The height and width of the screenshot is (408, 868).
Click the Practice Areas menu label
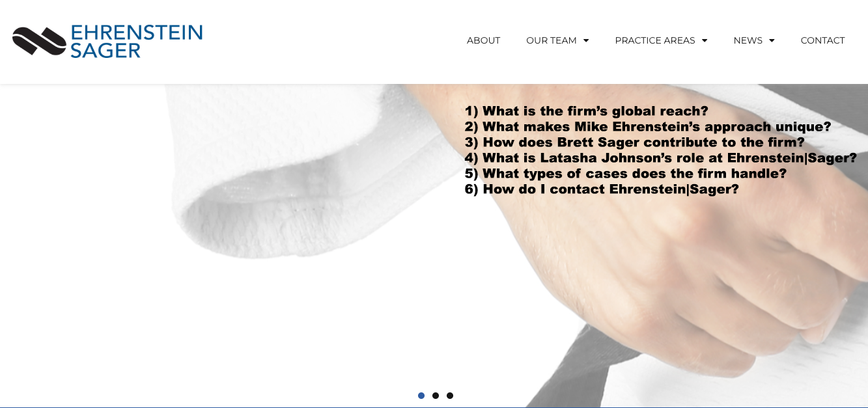coord(655,40)
